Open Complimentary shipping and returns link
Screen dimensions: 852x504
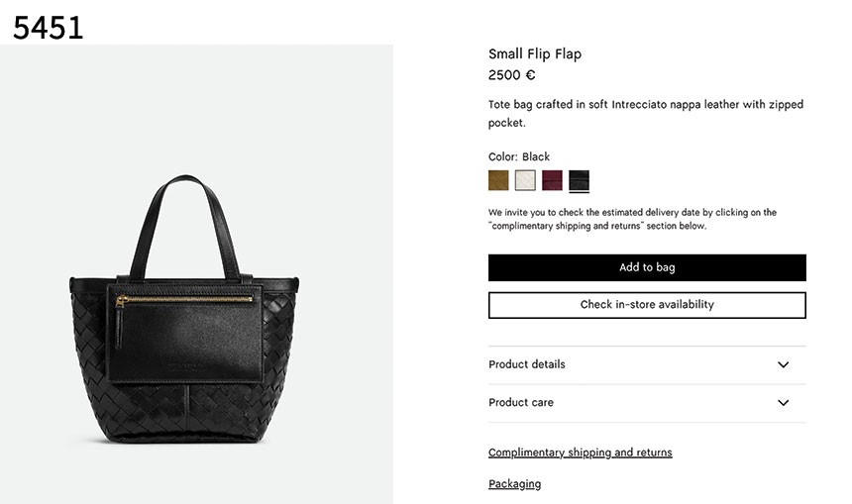pyautogui.click(x=580, y=453)
